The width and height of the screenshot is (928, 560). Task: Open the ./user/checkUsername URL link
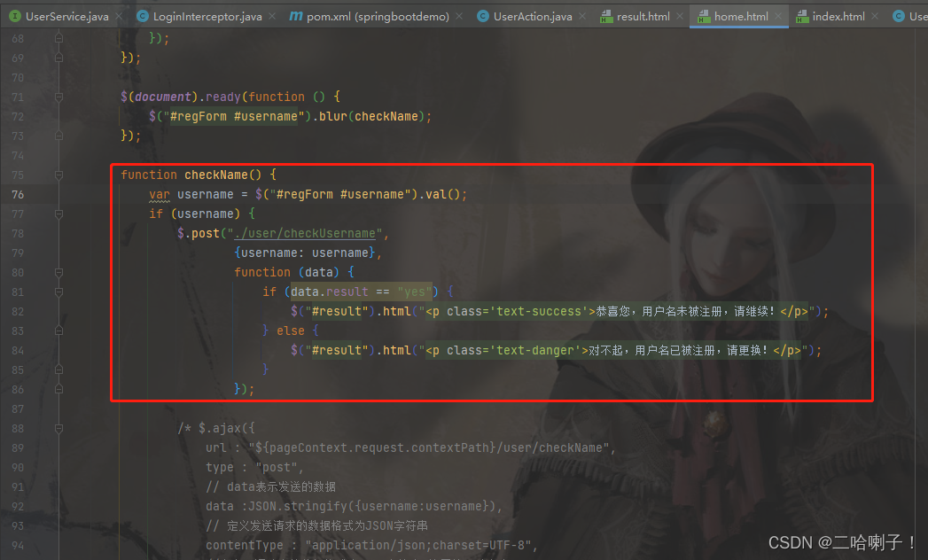click(305, 233)
